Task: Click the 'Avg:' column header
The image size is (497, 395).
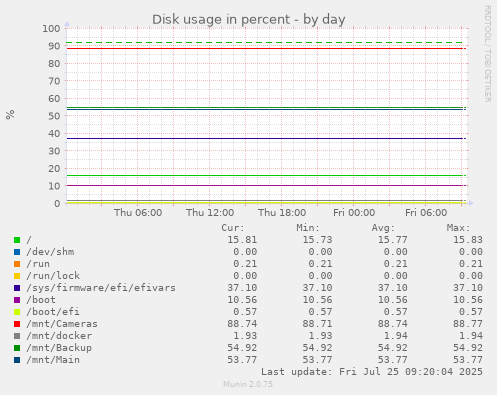Action: [383, 228]
